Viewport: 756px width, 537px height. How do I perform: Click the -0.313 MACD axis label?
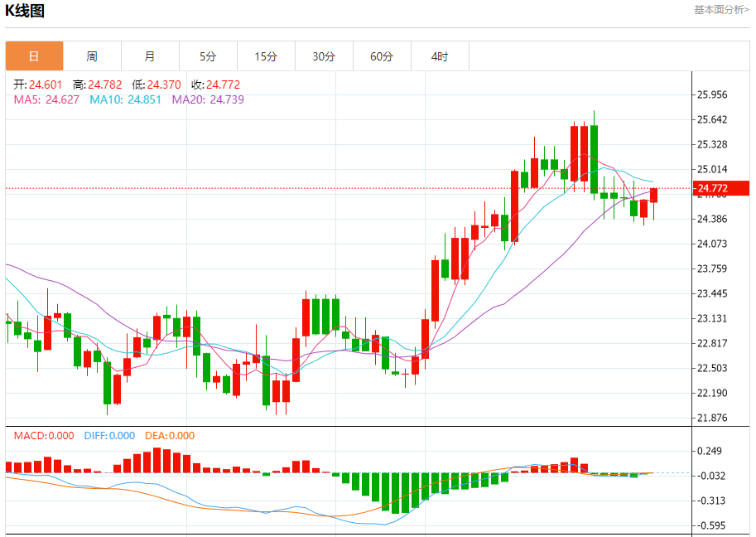710,501
